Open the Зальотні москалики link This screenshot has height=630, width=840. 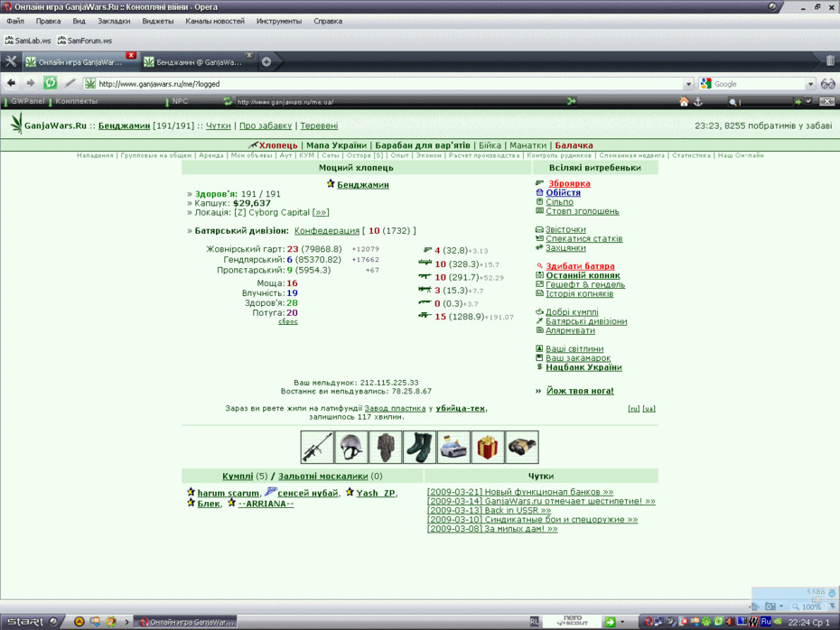click(x=322, y=476)
